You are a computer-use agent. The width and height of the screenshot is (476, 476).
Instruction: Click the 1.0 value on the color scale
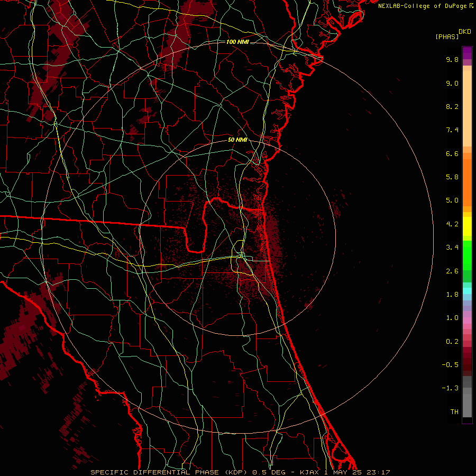point(452,318)
